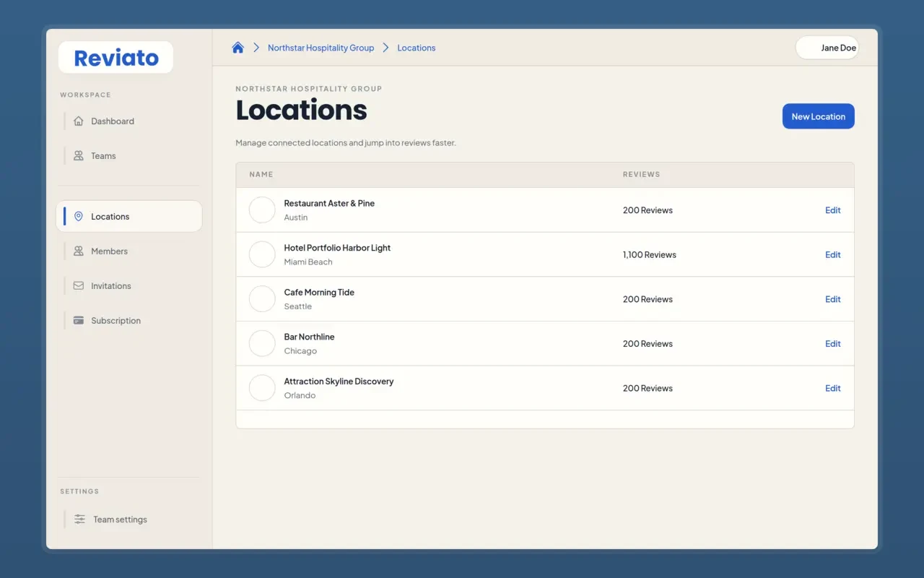The image size is (924, 578).
Task: Click 200 Reviews in the Chicago row
Action: (648, 344)
